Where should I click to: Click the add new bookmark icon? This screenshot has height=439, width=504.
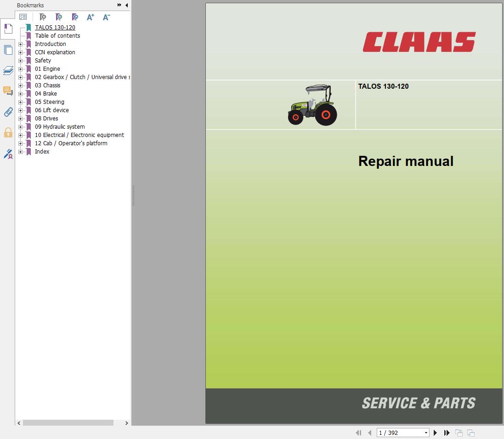[58, 17]
